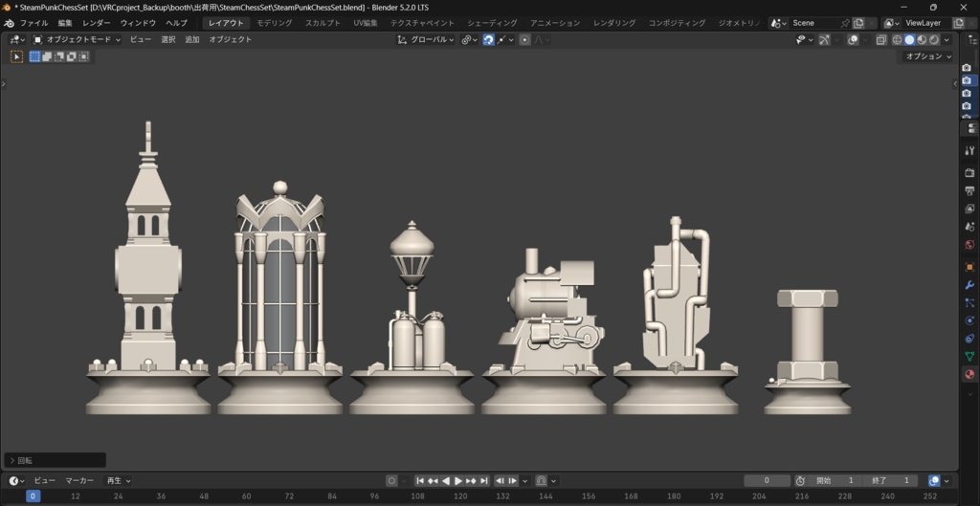Viewport: 980px width, 506px height.
Task: Open the オプション dropdown
Action: 927,56
